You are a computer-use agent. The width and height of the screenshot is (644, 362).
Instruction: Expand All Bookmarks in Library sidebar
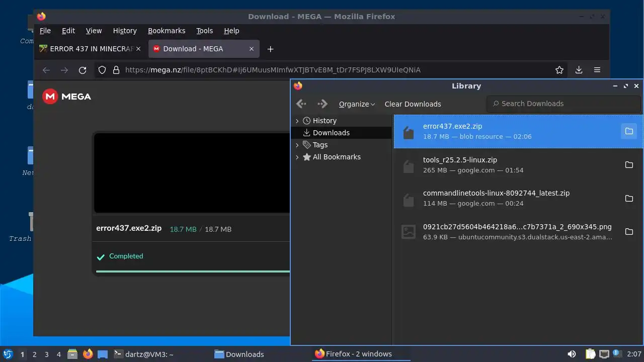(x=297, y=157)
